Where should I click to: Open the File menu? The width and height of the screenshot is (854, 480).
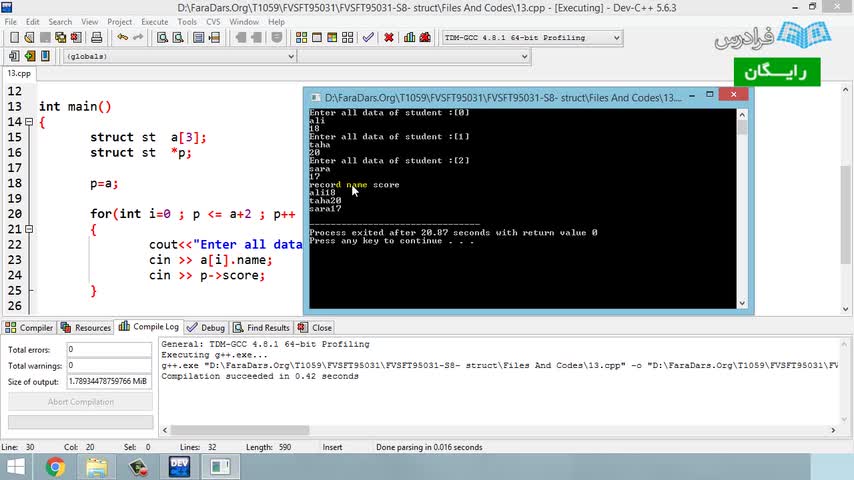tap(11, 22)
